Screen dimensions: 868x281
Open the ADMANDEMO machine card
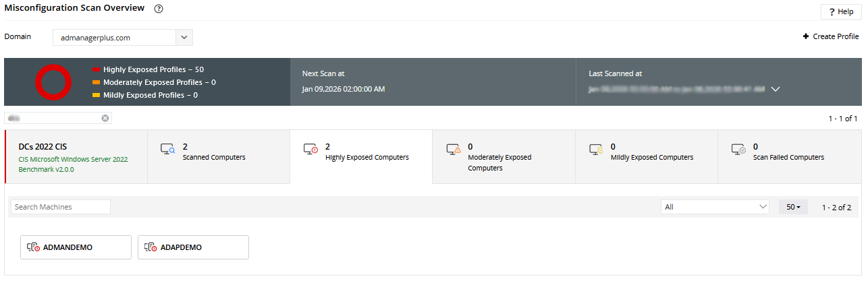coord(76,247)
